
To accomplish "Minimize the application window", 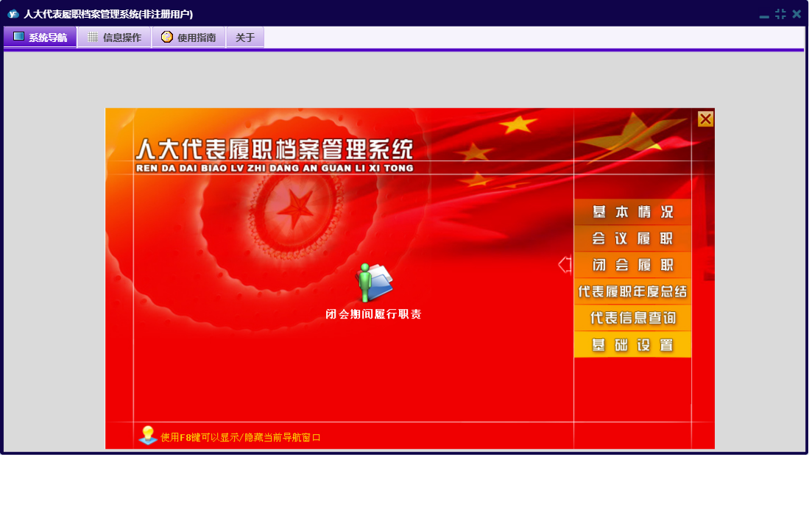I will [x=764, y=15].
